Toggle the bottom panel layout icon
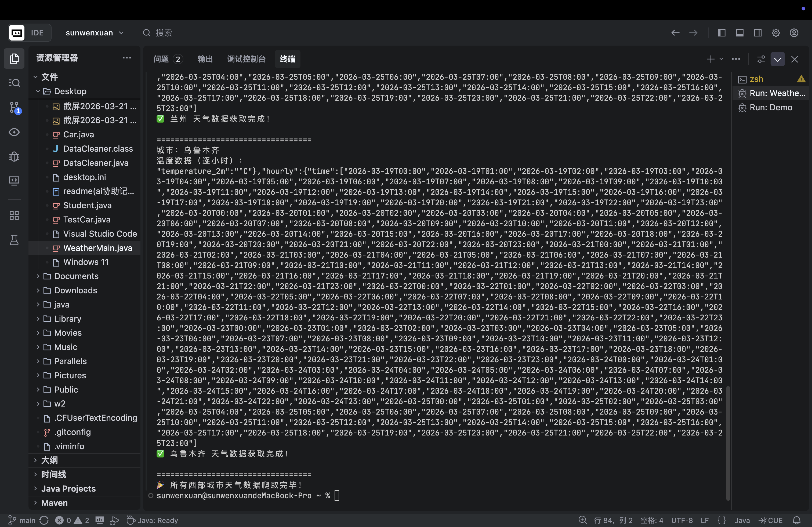 point(740,33)
